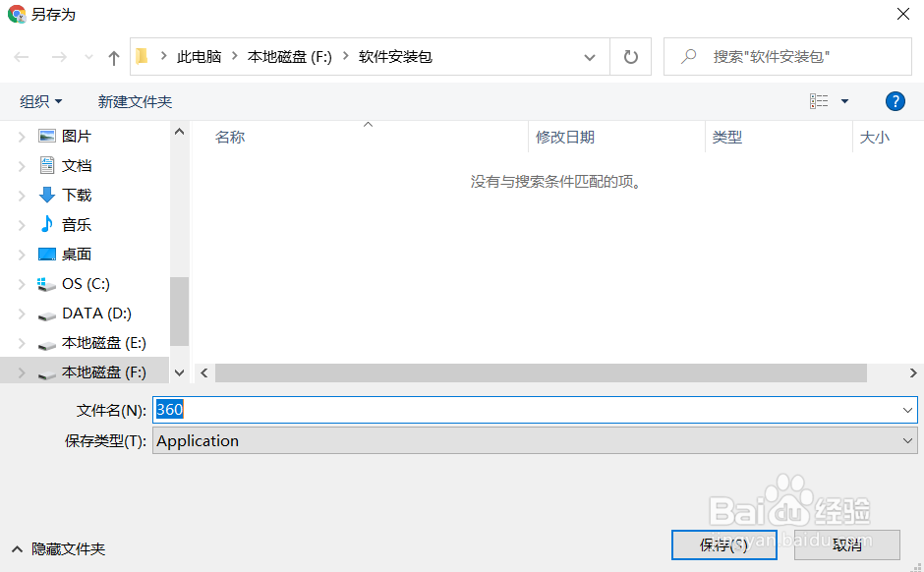Sort files by clicking 修改日期 column header
Viewport: 924px width, 572px height.
[x=565, y=137]
